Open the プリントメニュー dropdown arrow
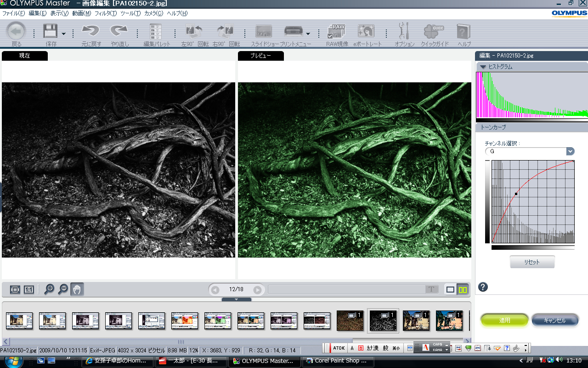Viewport: 588px width, 368px height. pos(308,33)
